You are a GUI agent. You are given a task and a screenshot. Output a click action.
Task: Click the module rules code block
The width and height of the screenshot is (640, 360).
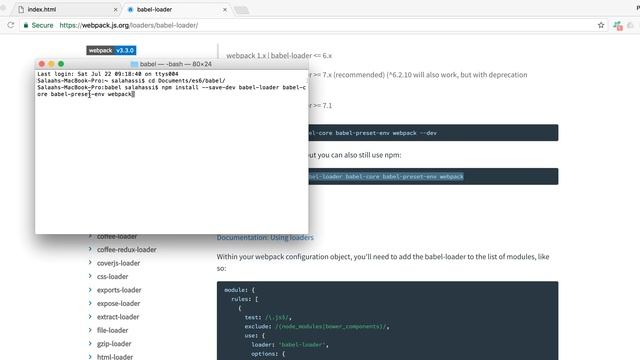click(387, 321)
